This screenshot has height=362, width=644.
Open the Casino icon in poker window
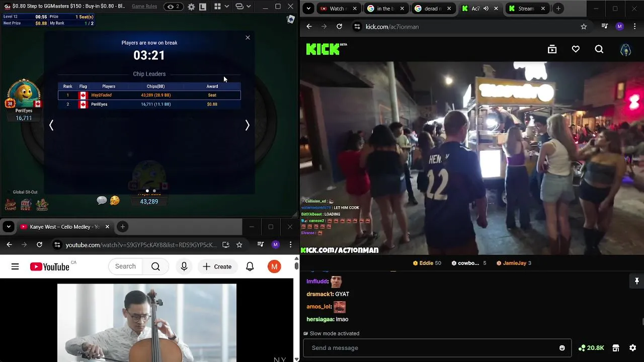click(x=10, y=205)
